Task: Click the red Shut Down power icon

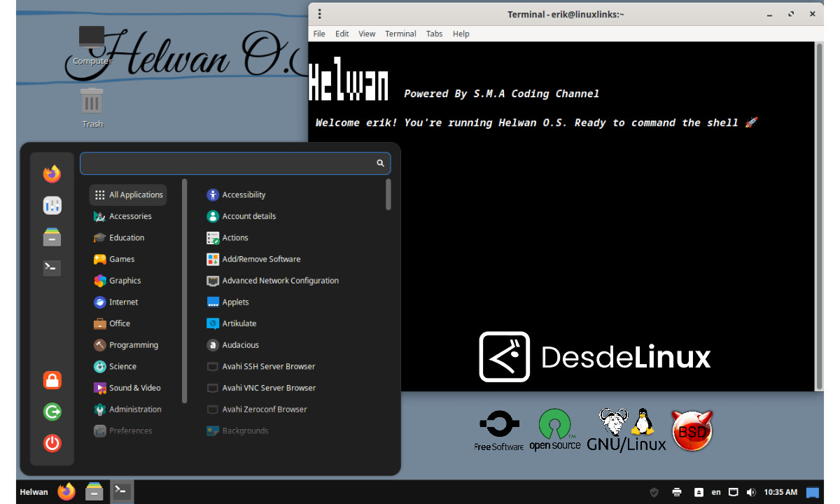Action: tap(52, 443)
